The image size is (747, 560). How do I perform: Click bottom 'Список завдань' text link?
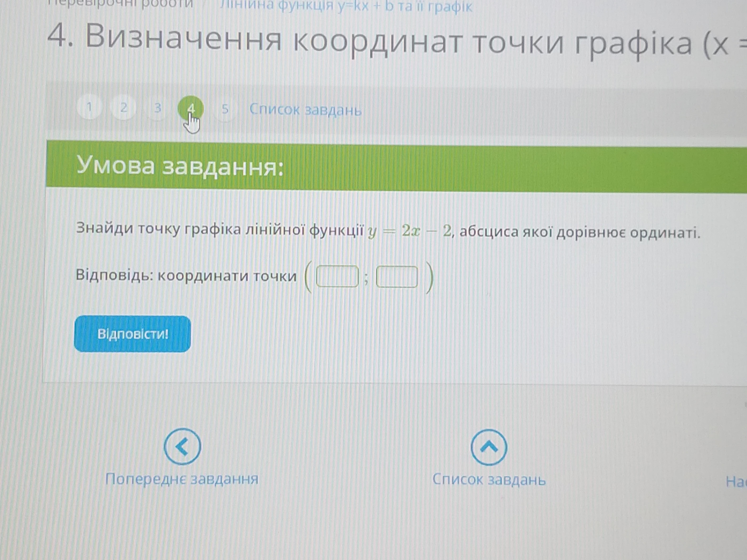(x=489, y=480)
